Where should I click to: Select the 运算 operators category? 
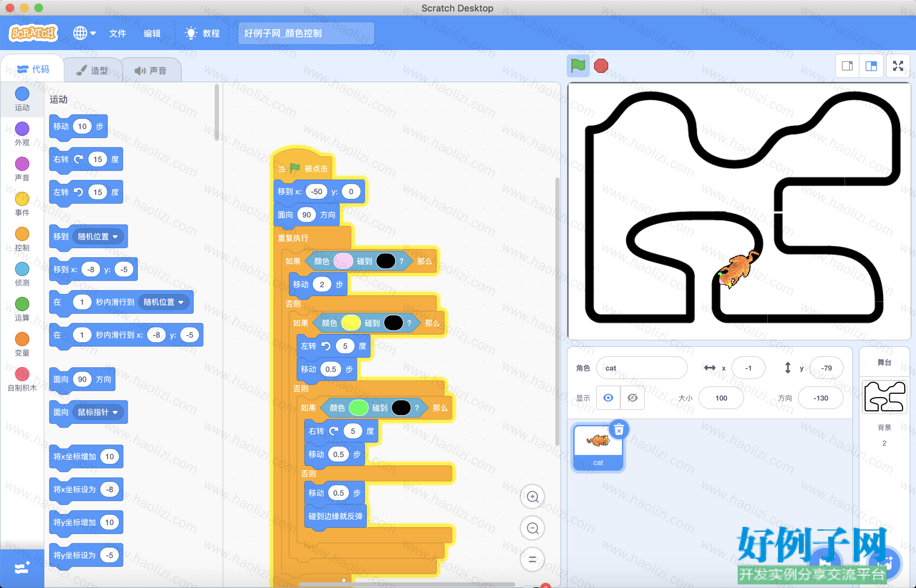[22, 310]
